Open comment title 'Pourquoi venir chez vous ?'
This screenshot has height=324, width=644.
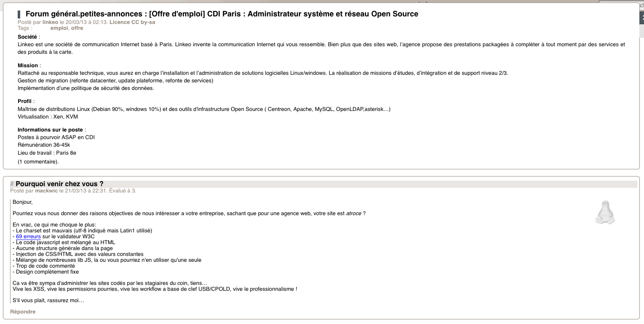click(60, 184)
